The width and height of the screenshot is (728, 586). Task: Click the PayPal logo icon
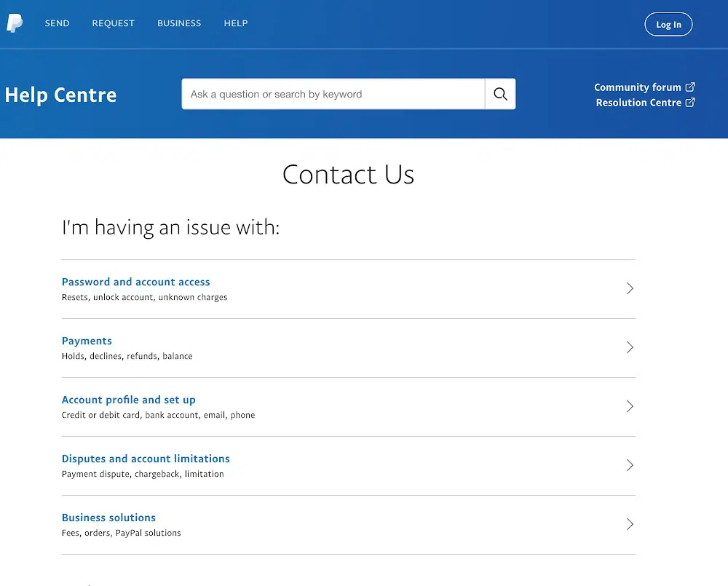coord(15,23)
